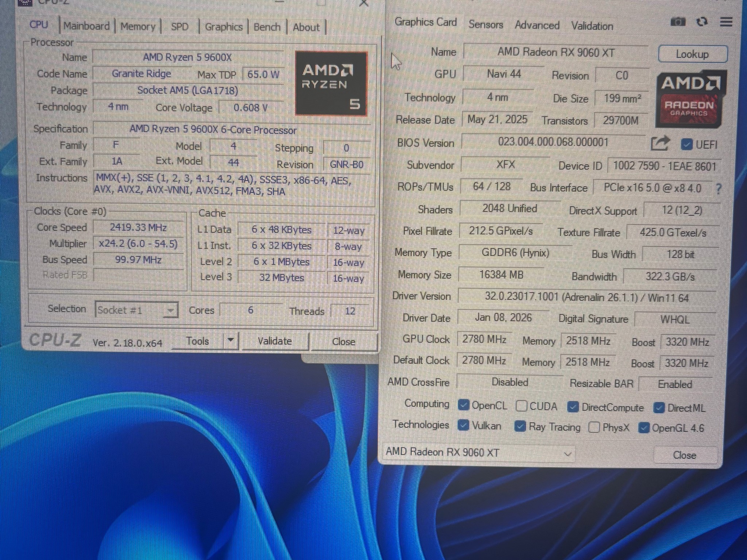Click the Threads value 12

click(350, 311)
